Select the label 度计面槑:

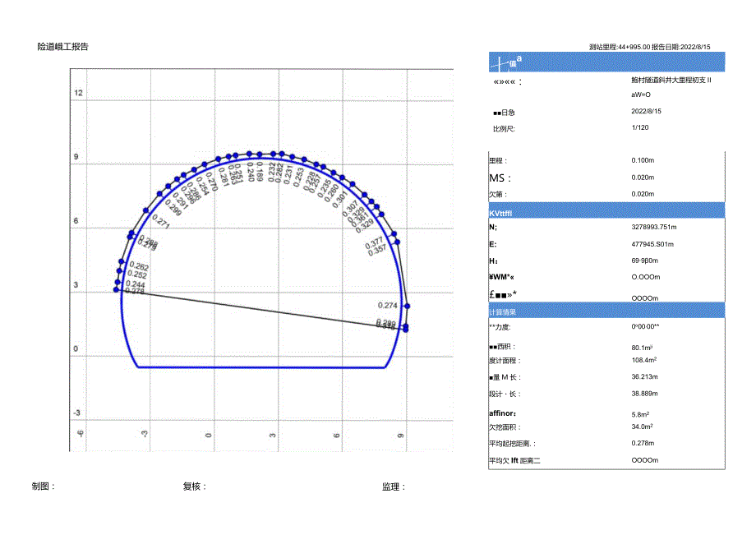coord(505,361)
